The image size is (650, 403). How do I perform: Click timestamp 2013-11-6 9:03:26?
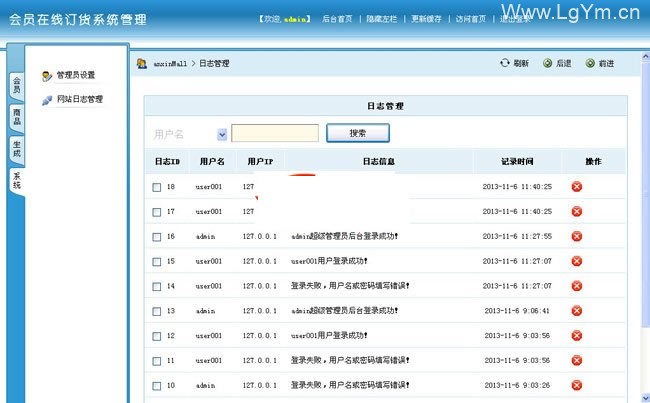click(x=517, y=385)
